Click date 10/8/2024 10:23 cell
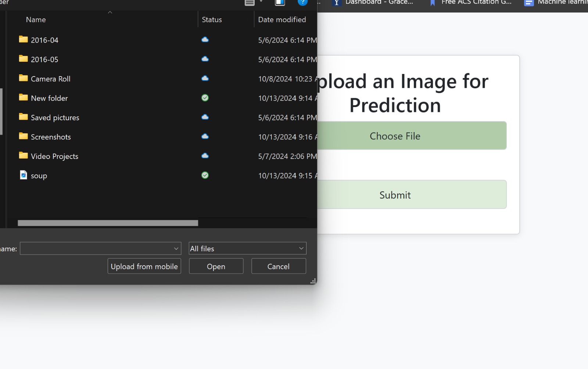 click(287, 79)
